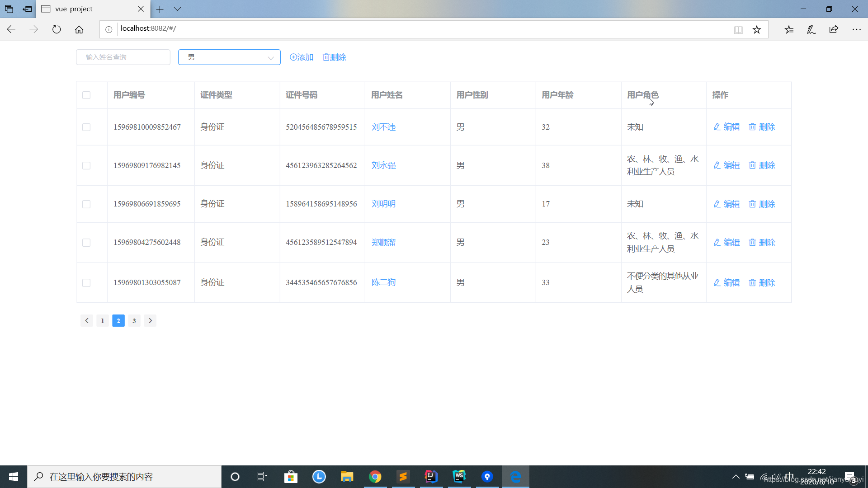This screenshot has width=868, height=488.
Task: Delete the 郑顺溜 row
Action: [762, 243]
